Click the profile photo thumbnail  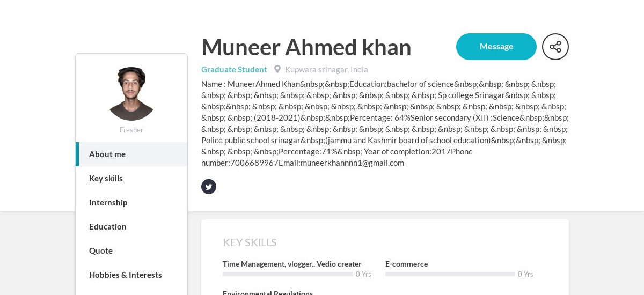tap(131, 94)
